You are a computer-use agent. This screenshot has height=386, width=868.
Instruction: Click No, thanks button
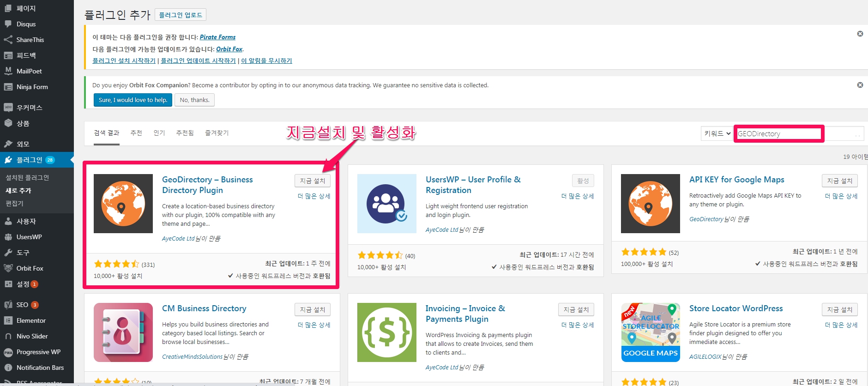[194, 100]
